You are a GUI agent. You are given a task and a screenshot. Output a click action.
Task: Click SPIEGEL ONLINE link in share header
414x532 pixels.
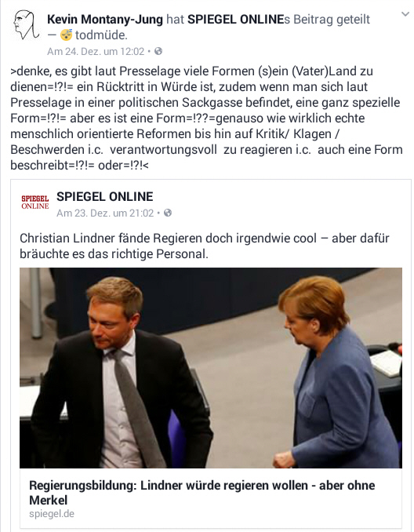236,20
